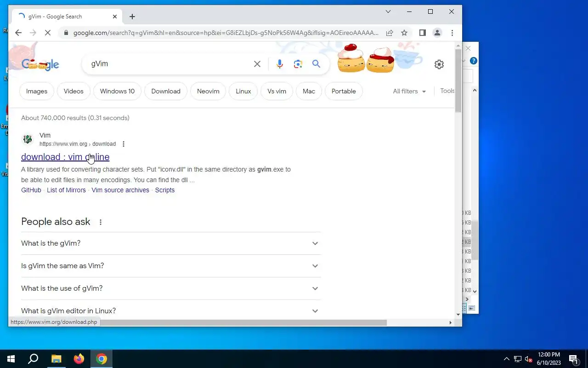Viewport: 588px width, 368px height.
Task: Open Google quick settings gear
Action: 439,64
